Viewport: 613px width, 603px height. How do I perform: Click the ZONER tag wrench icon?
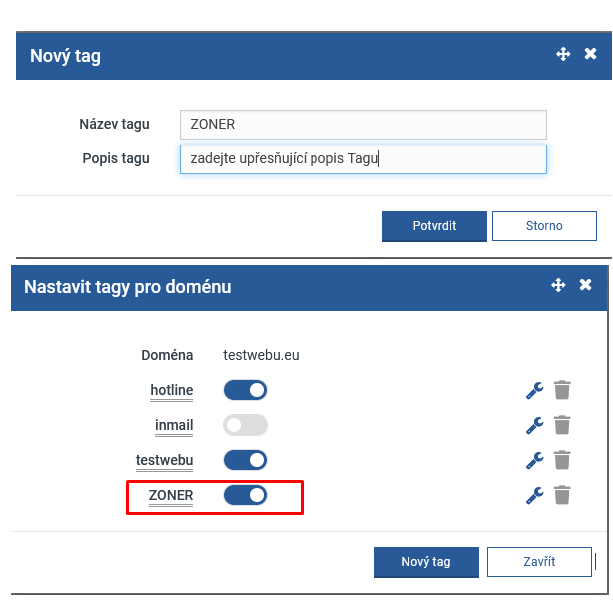(x=534, y=495)
